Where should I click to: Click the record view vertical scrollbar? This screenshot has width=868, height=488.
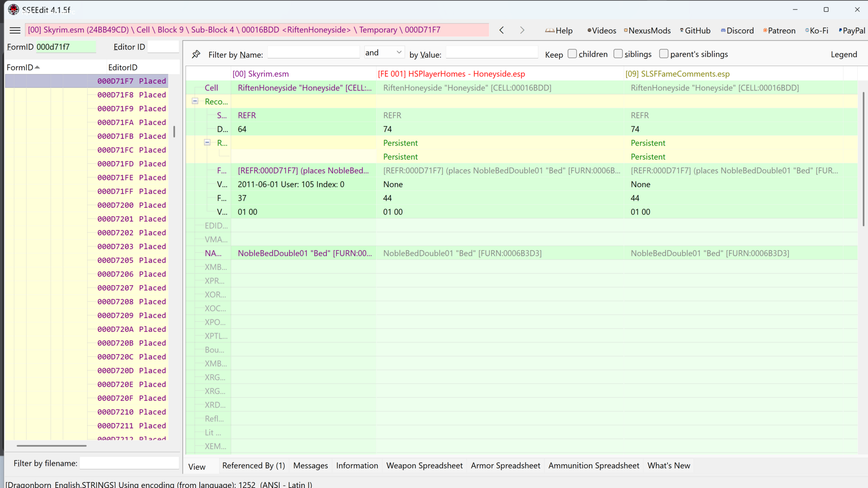[x=863, y=159]
